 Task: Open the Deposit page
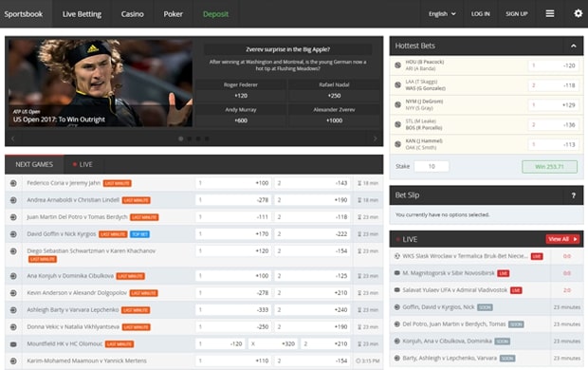215,14
